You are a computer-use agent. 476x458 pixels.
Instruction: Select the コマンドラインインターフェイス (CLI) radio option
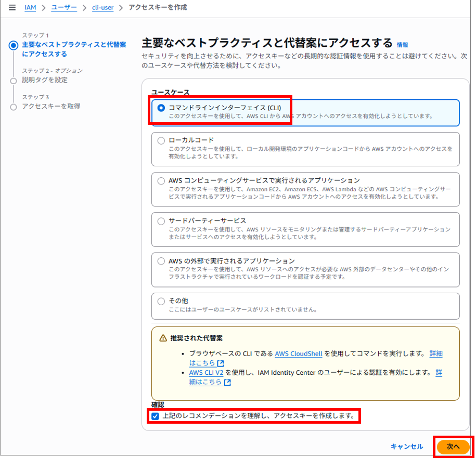pos(161,108)
